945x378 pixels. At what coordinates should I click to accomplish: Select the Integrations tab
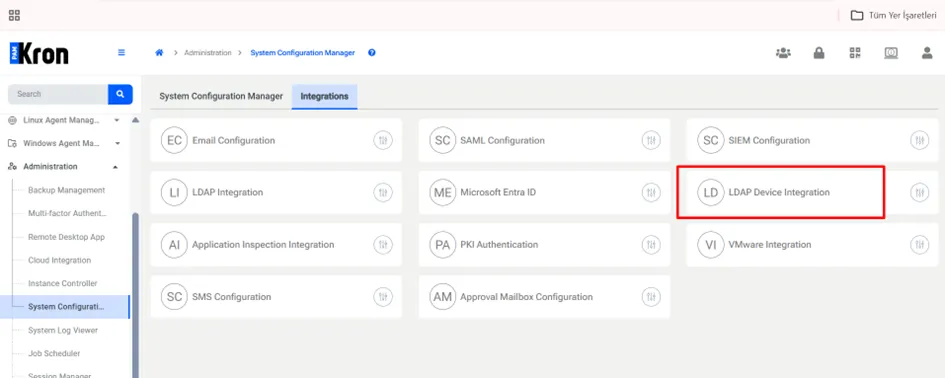[324, 96]
